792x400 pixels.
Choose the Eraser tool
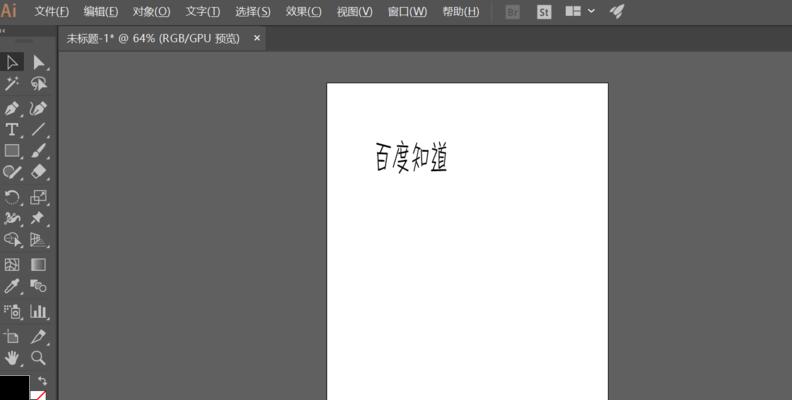pyautogui.click(x=39, y=172)
